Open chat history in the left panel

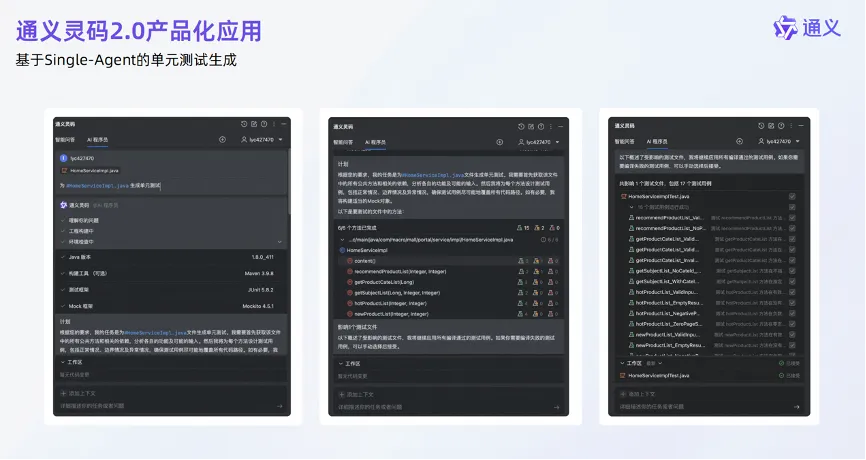[244, 124]
